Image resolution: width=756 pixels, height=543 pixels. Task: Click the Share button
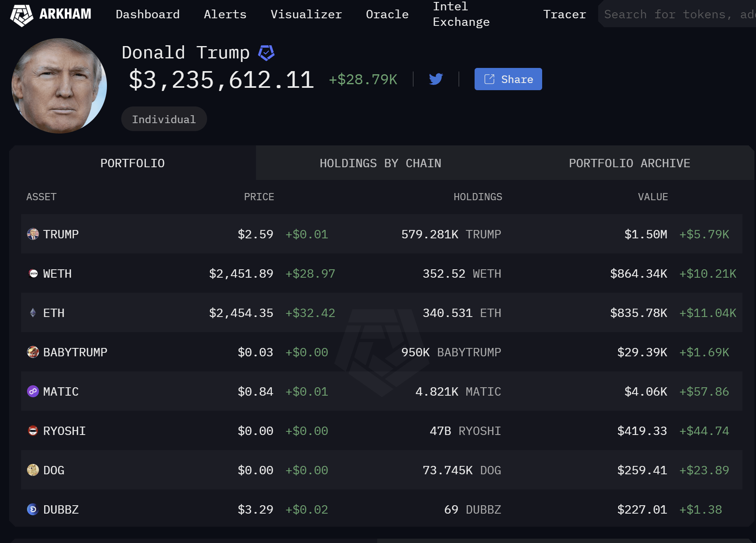tap(508, 79)
